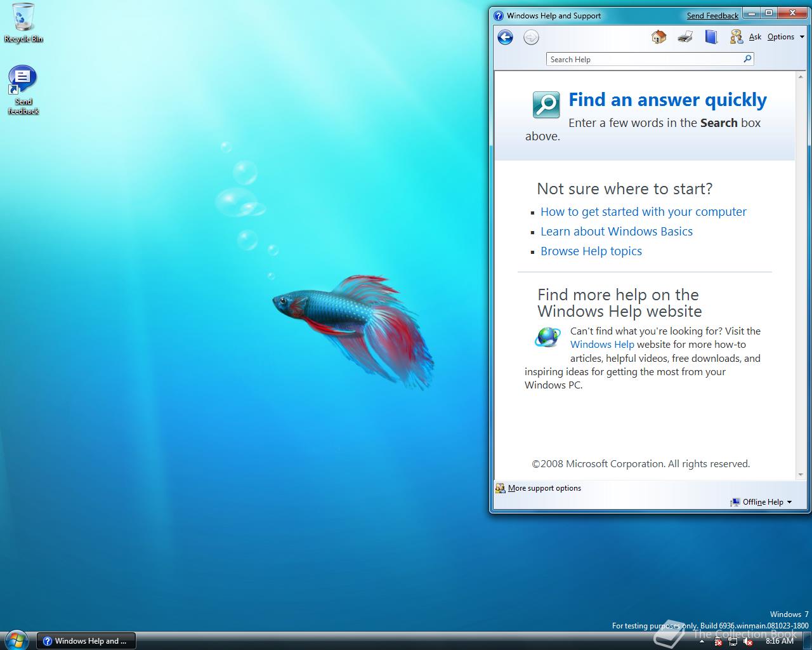Click the Ask label in toolbar
812x650 pixels.
755,37
